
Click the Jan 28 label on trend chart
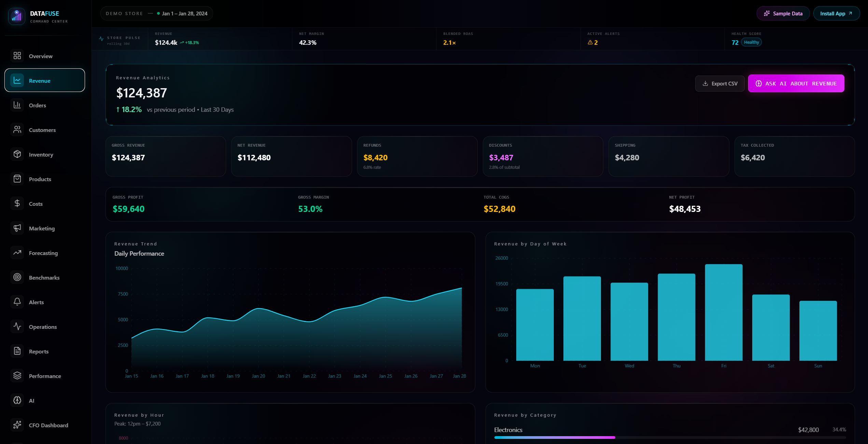click(459, 376)
